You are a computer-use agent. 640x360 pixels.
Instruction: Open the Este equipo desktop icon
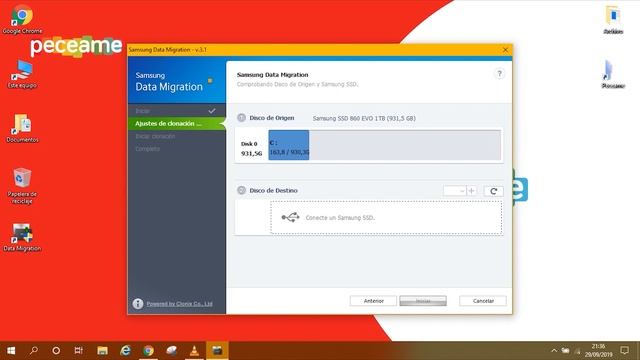tap(22, 74)
